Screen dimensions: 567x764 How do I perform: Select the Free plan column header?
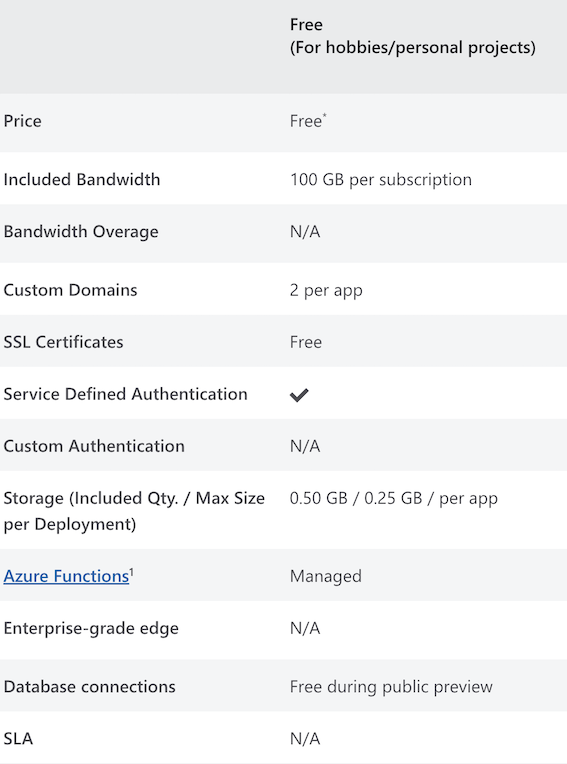[413, 36]
